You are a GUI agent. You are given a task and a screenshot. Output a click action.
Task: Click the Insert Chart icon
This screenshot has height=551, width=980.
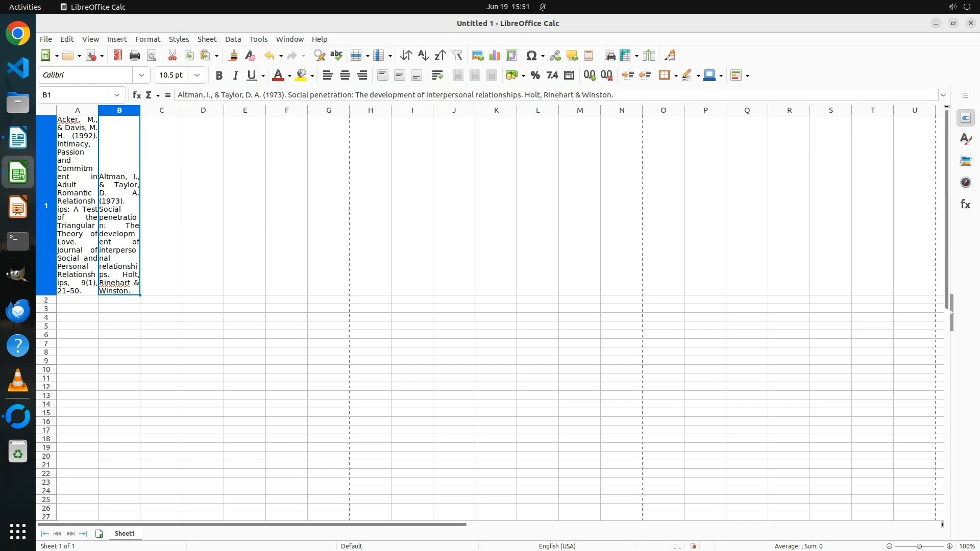pos(495,56)
